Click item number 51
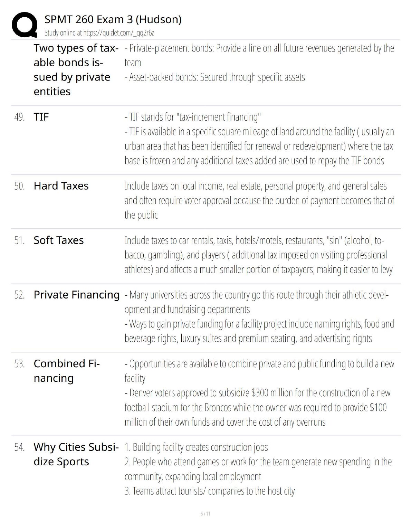The image size is (411, 532). coord(19,240)
